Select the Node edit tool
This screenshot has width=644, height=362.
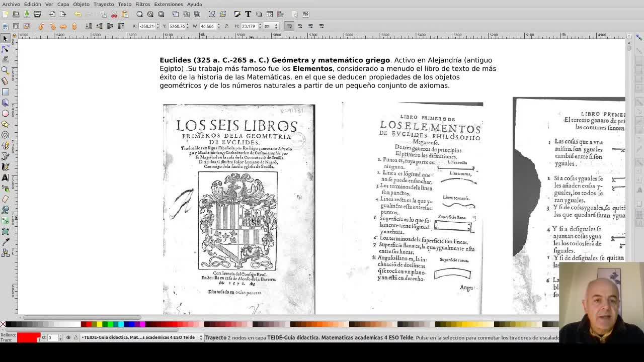point(6,49)
